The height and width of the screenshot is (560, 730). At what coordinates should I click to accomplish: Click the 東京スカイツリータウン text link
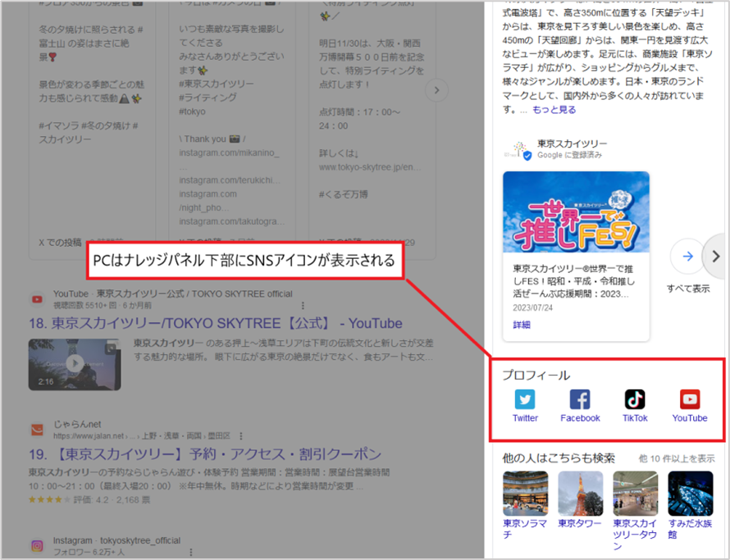(x=635, y=535)
